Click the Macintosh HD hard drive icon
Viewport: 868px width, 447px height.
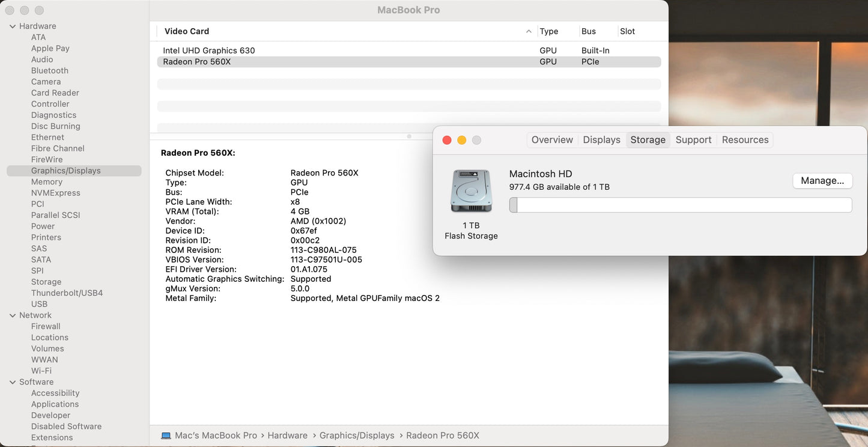pyautogui.click(x=471, y=190)
